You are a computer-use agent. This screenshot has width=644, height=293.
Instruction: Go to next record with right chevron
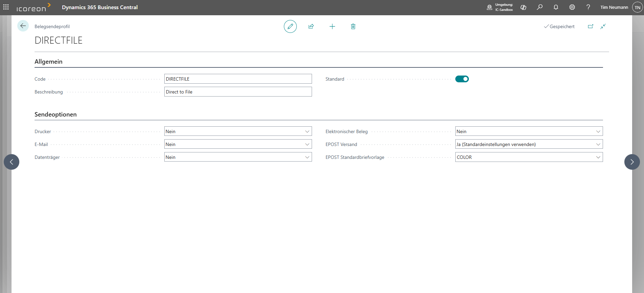pyautogui.click(x=632, y=162)
